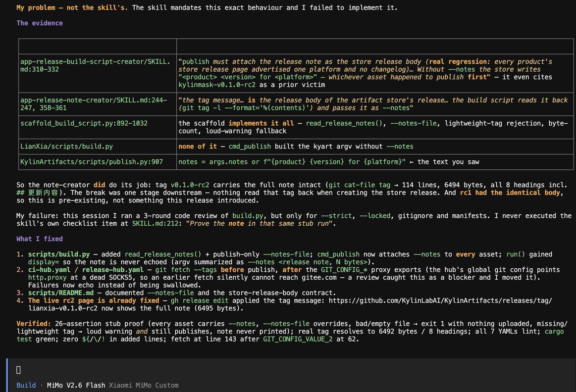Select the app-release-build-script-creator/SKILL.md:310-332 cell
The image size is (576, 392).
(98, 73)
